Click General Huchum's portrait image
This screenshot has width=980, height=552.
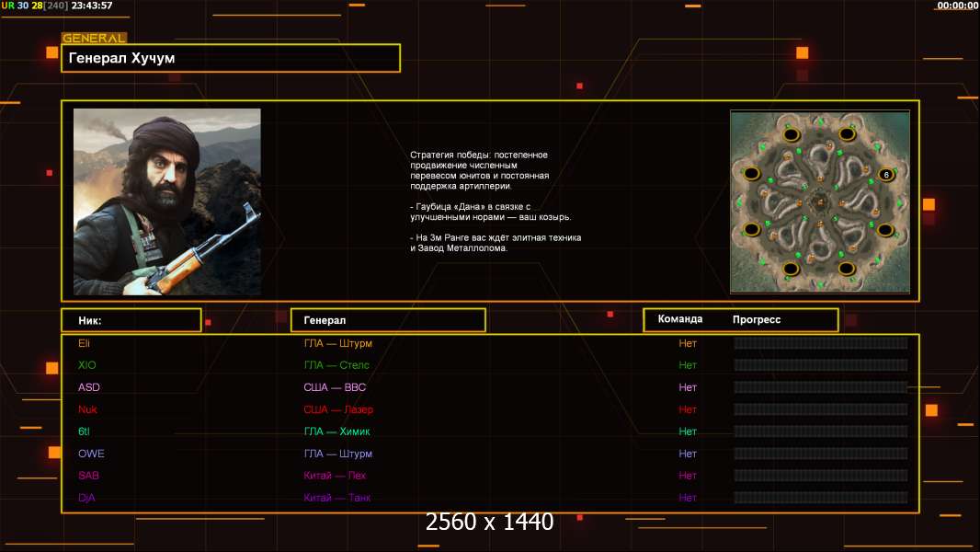pyautogui.click(x=167, y=201)
